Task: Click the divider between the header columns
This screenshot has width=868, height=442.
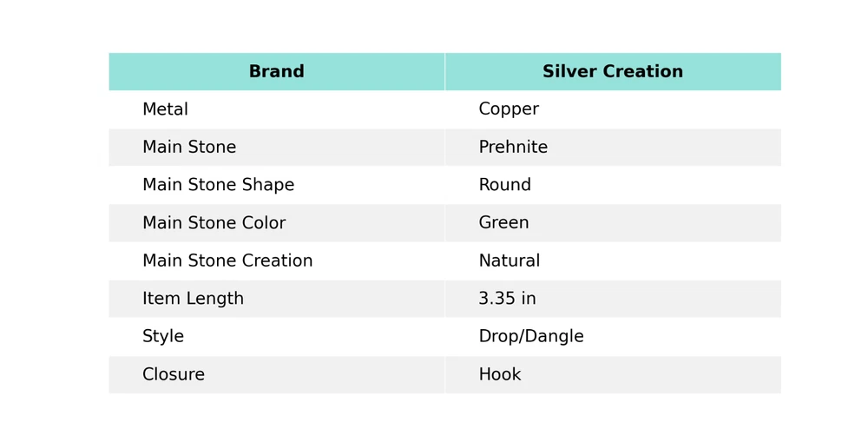Action: [444, 72]
